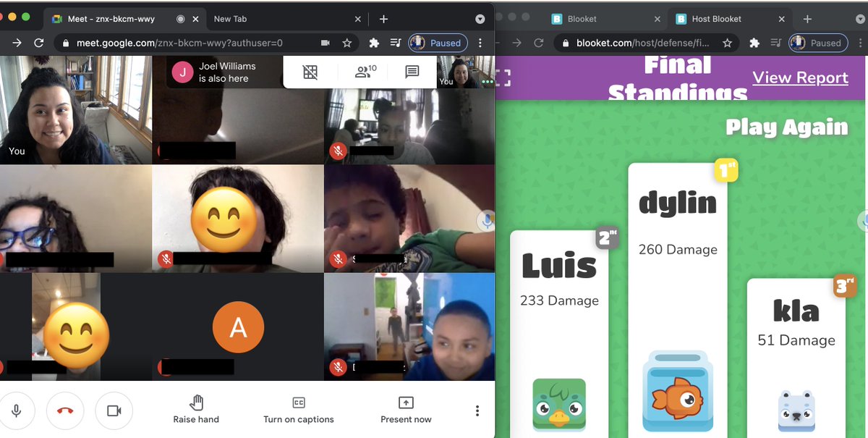
Task: Open Meet more options menu
Action: click(477, 410)
